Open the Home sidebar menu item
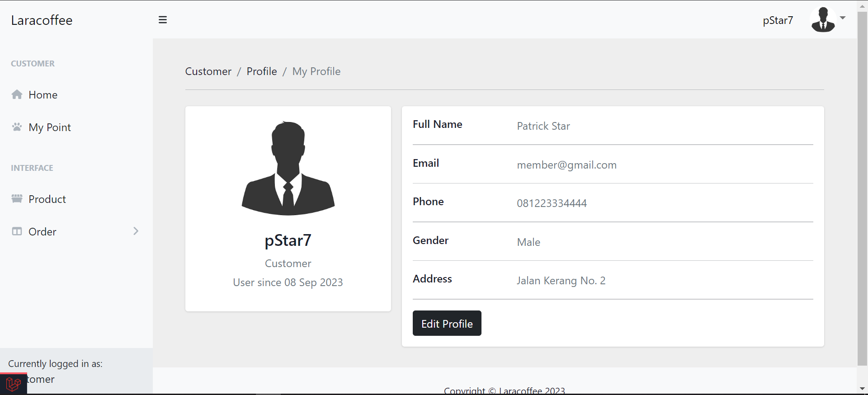 pos(43,95)
